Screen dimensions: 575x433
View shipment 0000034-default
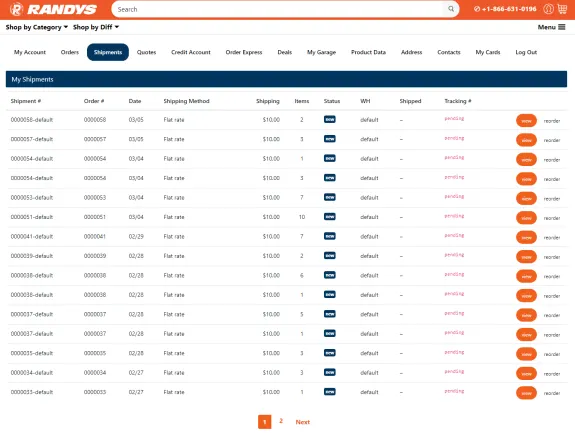tap(526, 373)
